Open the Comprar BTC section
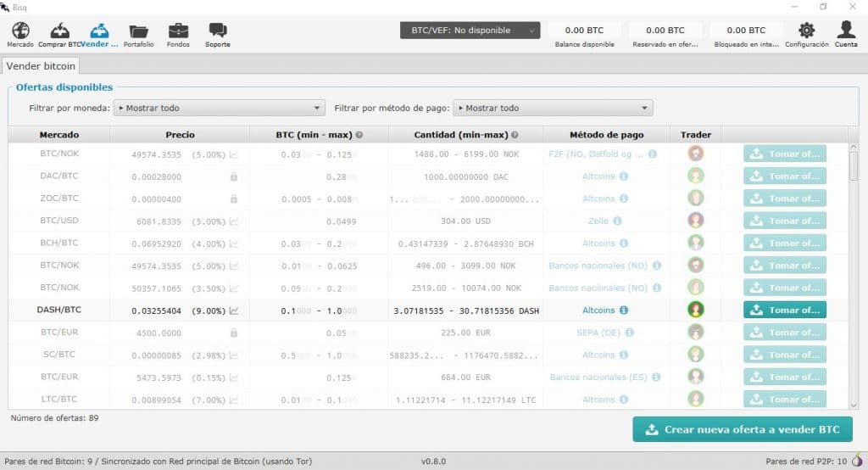Image resolution: width=868 pixels, height=470 pixels. click(60, 35)
